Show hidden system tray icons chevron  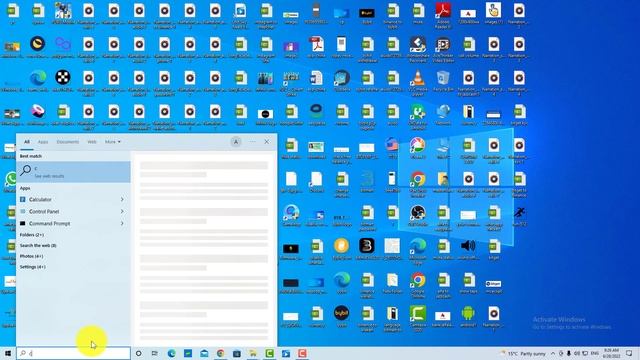pyautogui.click(x=553, y=353)
